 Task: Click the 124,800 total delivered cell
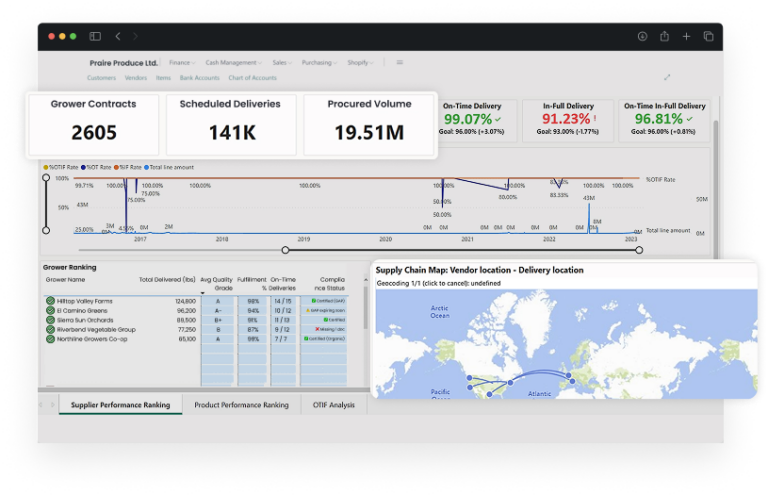(x=186, y=301)
